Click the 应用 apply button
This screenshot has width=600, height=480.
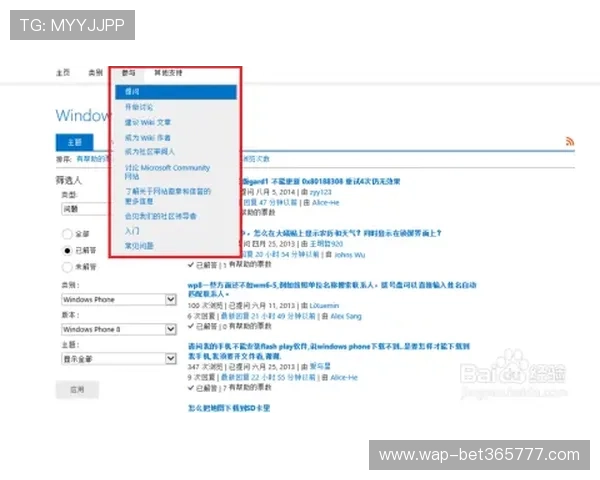point(77,390)
